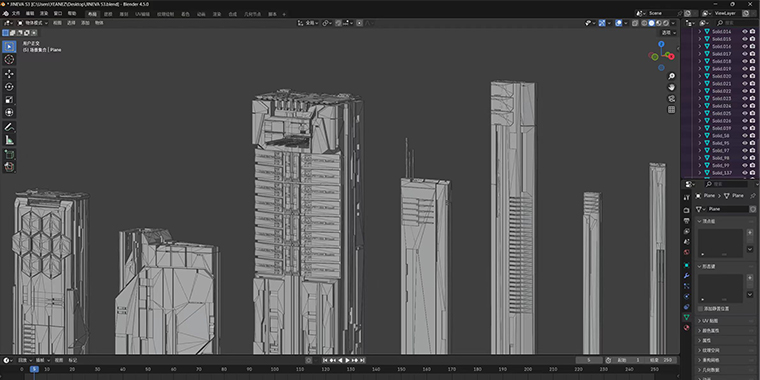
Task: Enable the shape key rest position checkbox
Action: [700, 308]
